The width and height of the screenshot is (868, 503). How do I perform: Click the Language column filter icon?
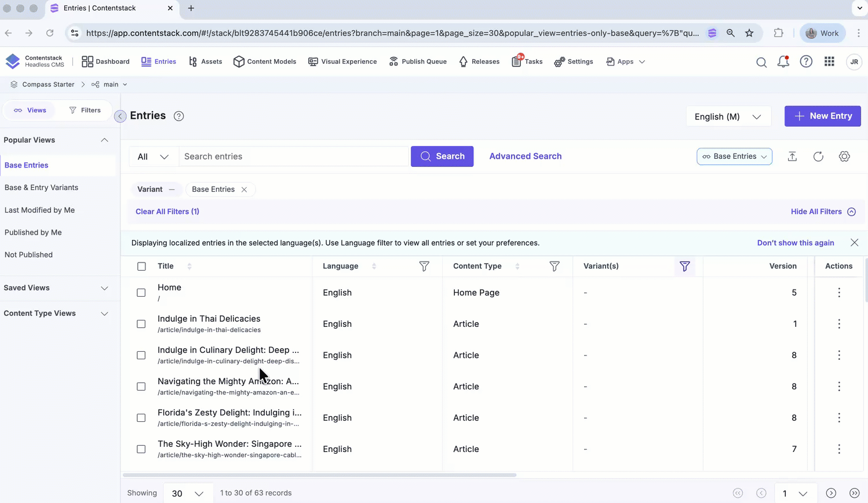(424, 266)
